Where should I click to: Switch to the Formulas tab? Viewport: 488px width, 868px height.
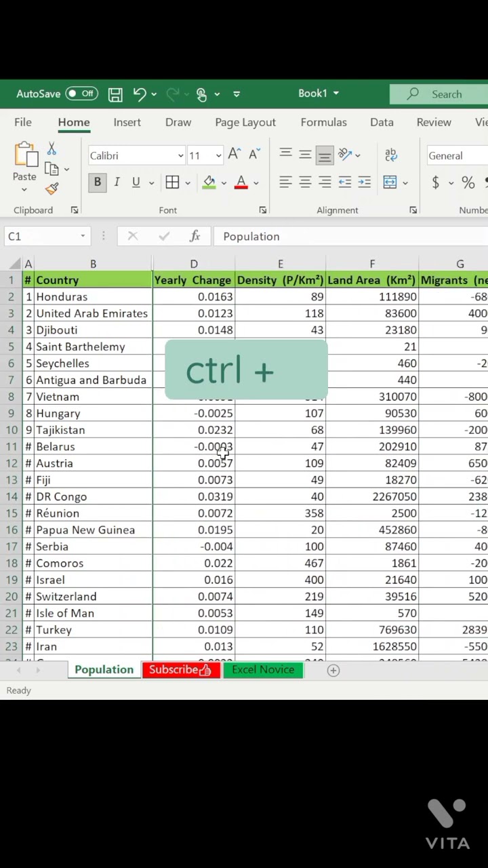point(323,122)
